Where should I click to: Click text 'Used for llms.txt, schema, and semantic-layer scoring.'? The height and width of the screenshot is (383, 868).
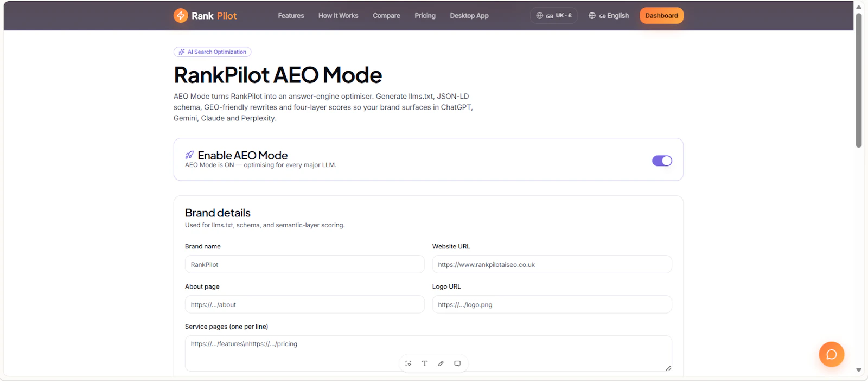(265, 225)
